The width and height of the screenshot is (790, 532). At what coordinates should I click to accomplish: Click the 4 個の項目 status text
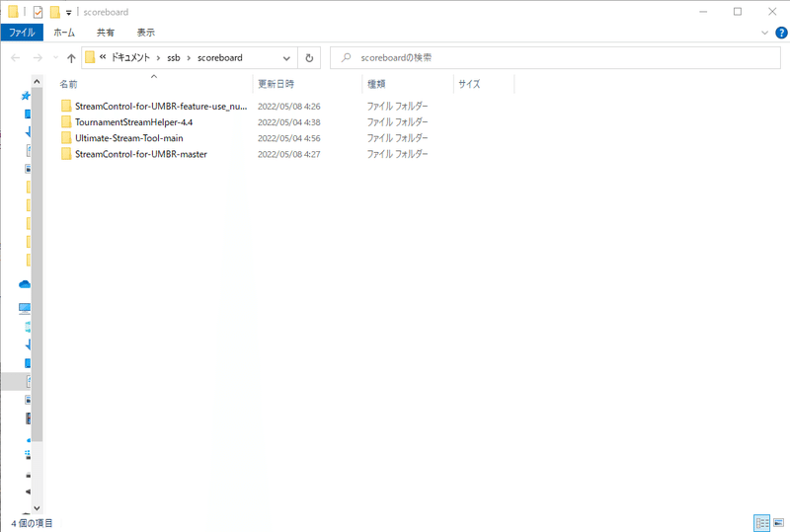pos(32,523)
